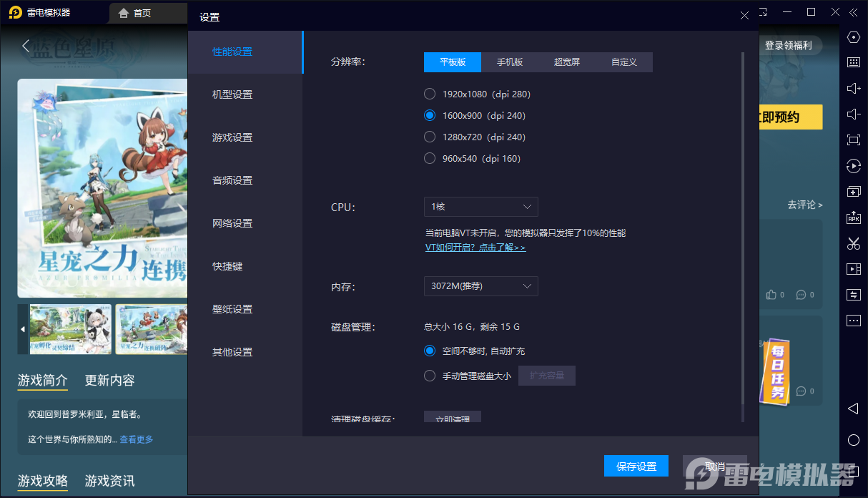Switch resolution to 手机版 mode

pos(509,62)
